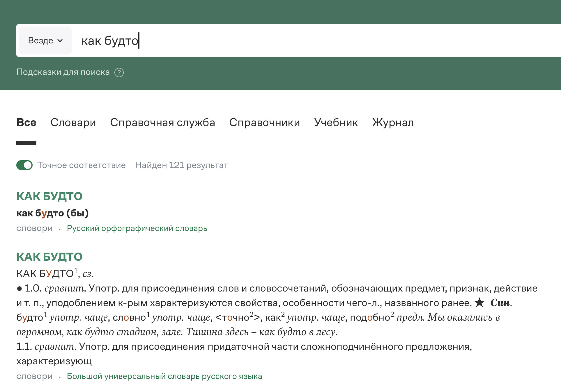Switch to the Словари tab

click(x=73, y=123)
